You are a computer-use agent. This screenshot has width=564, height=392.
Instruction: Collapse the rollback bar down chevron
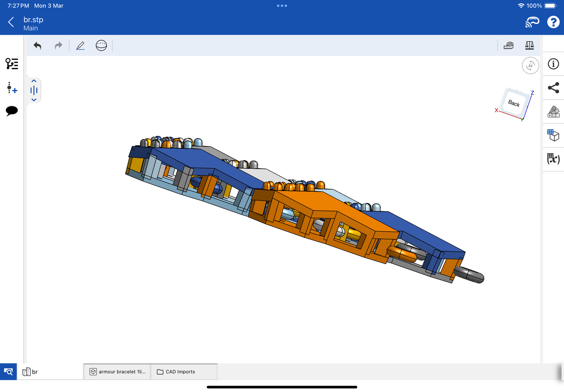tap(34, 100)
